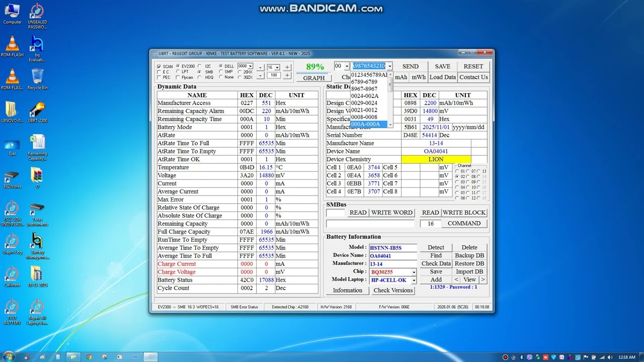Select the 18-11-2025 folder on desktop

[x=37, y=277]
